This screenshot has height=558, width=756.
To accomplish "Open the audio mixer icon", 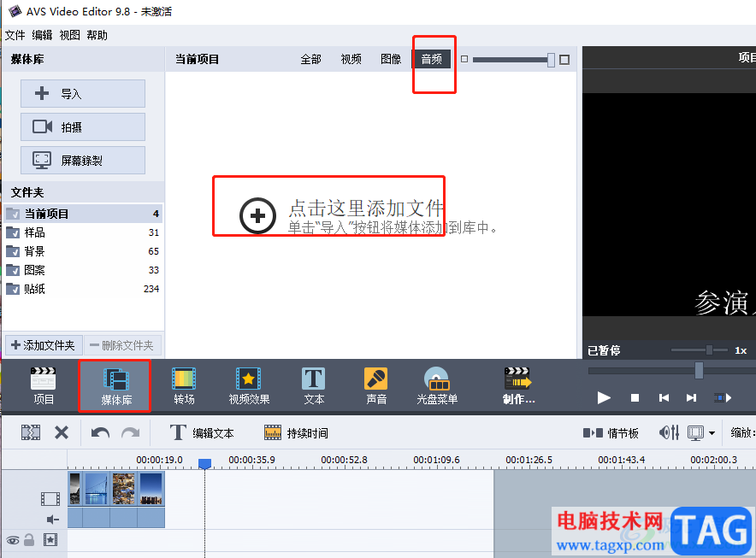I will [x=670, y=432].
